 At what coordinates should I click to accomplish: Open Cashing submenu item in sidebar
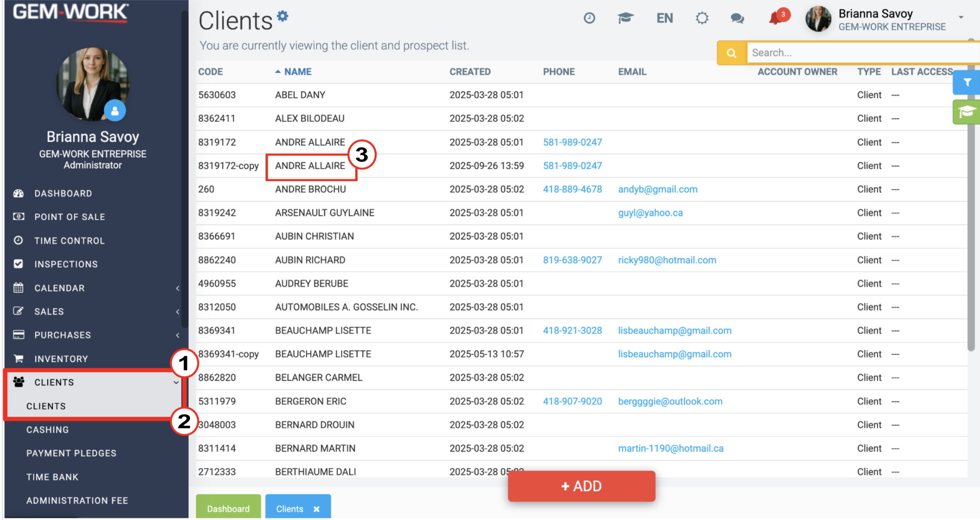coord(48,430)
